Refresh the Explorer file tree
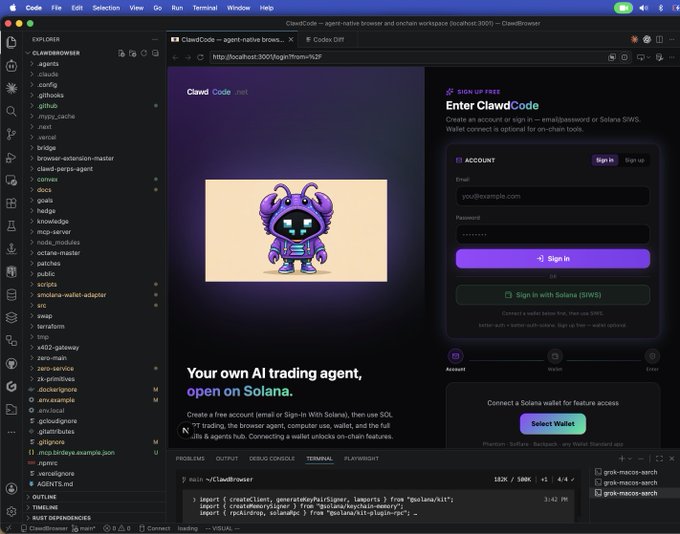 144,53
